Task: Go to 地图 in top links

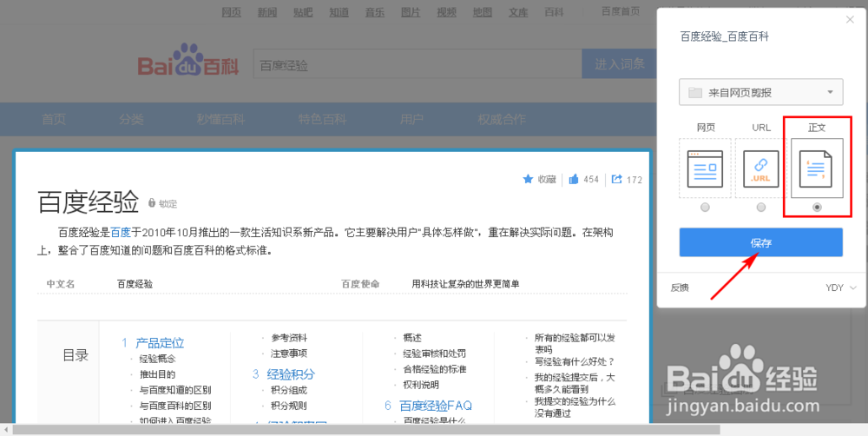Action: coord(482,12)
